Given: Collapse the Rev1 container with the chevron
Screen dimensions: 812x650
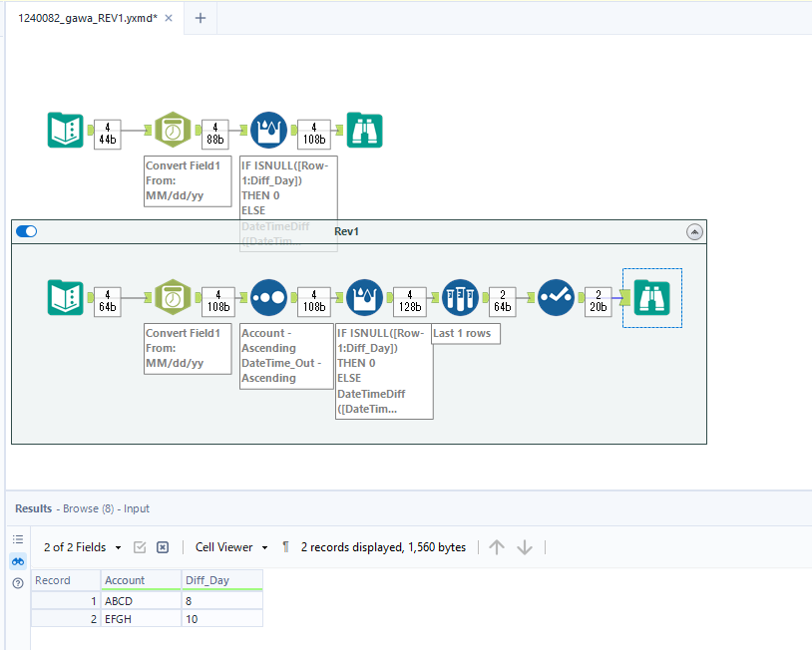Looking at the screenshot, I should point(694,231).
